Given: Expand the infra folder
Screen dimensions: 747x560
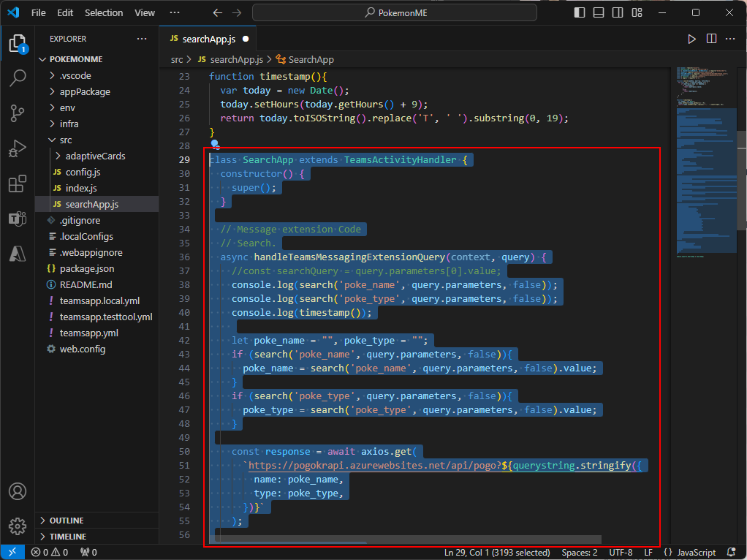Looking at the screenshot, I should tap(97, 124).
